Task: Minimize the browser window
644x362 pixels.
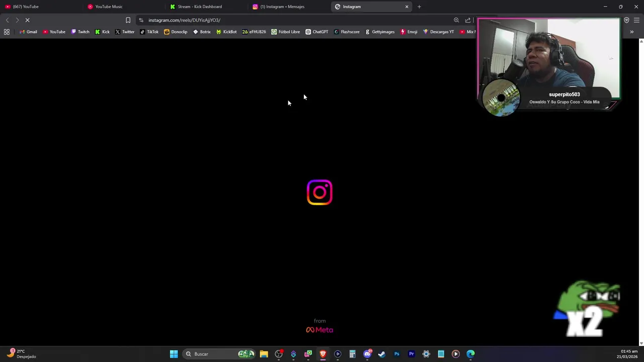Action: pyautogui.click(x=605, y=7)
